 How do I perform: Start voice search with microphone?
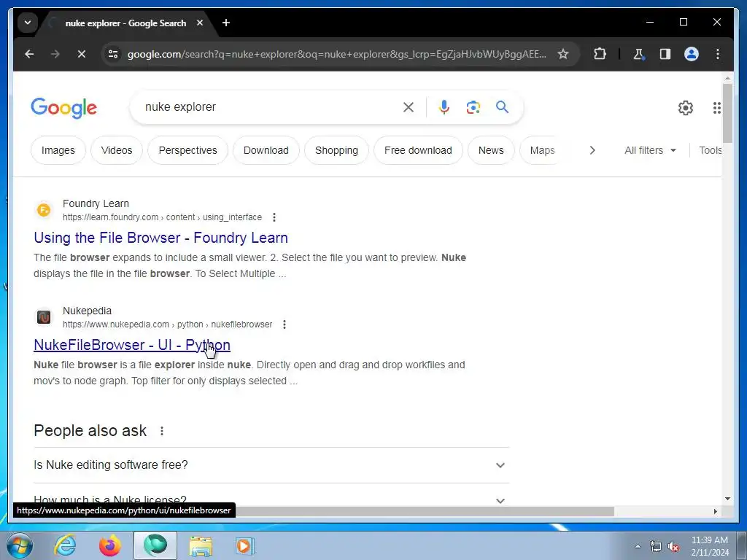coord(444,107)
